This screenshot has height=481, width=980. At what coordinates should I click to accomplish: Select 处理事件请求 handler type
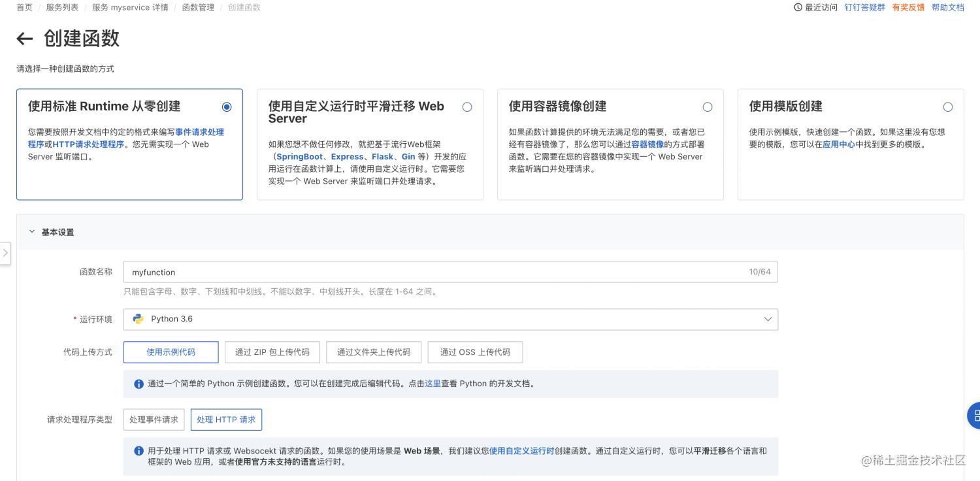coord(154,420)
